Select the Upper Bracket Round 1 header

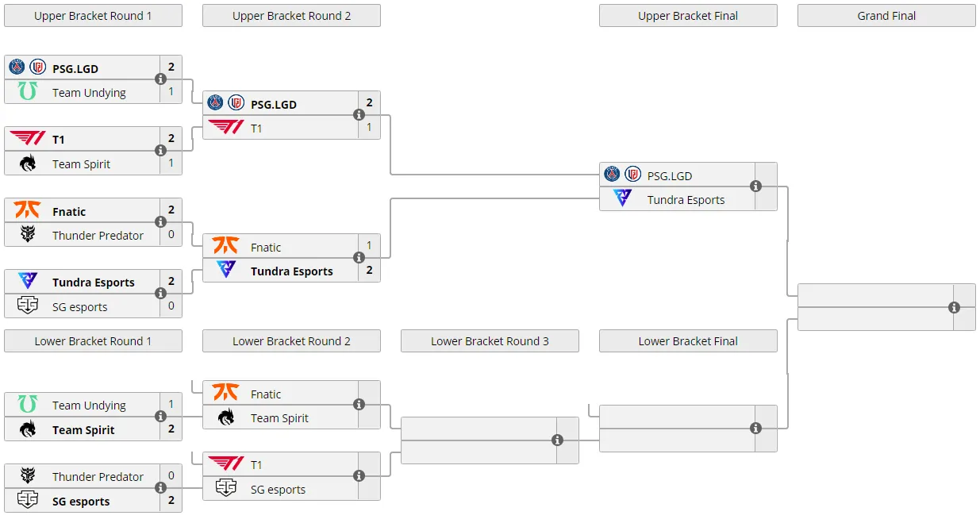point(93,16)
